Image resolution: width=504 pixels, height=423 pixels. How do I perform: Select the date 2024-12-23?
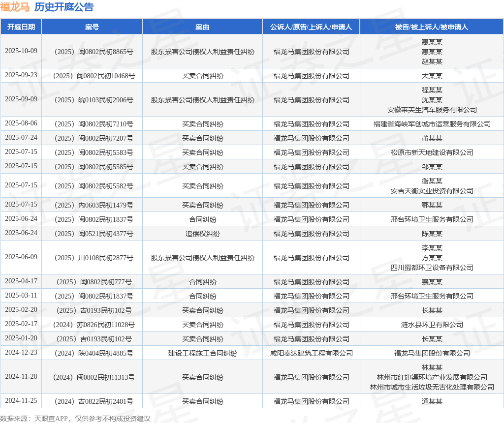[x=21, y=352]
